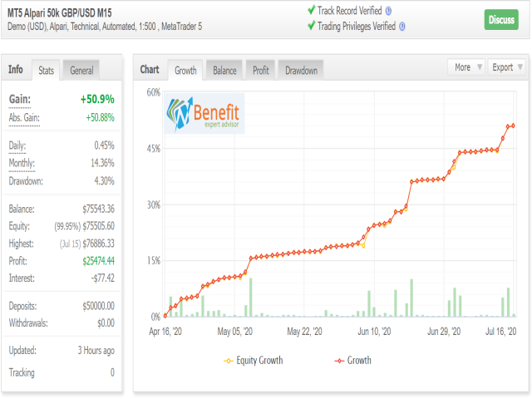Click the last growth data point on chart
532x399 pixels.
514,126
